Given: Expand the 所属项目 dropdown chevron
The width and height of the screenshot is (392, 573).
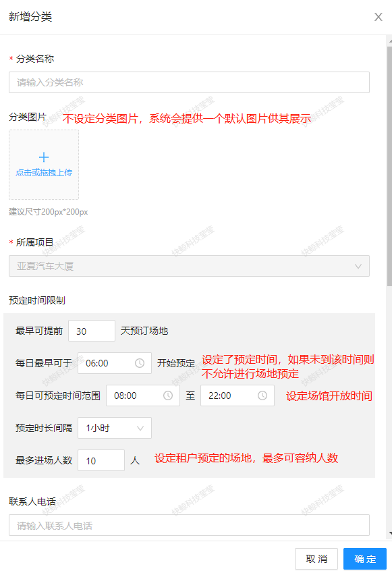Looking at the screenshot, I should pyautogui.click(x=358, y=266).
